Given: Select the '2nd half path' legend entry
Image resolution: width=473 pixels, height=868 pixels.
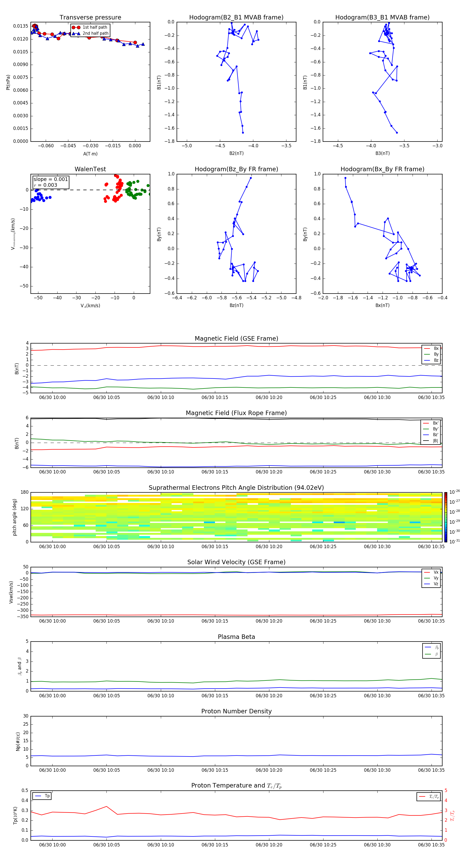Looking at the screenshot, I should 90,33.
